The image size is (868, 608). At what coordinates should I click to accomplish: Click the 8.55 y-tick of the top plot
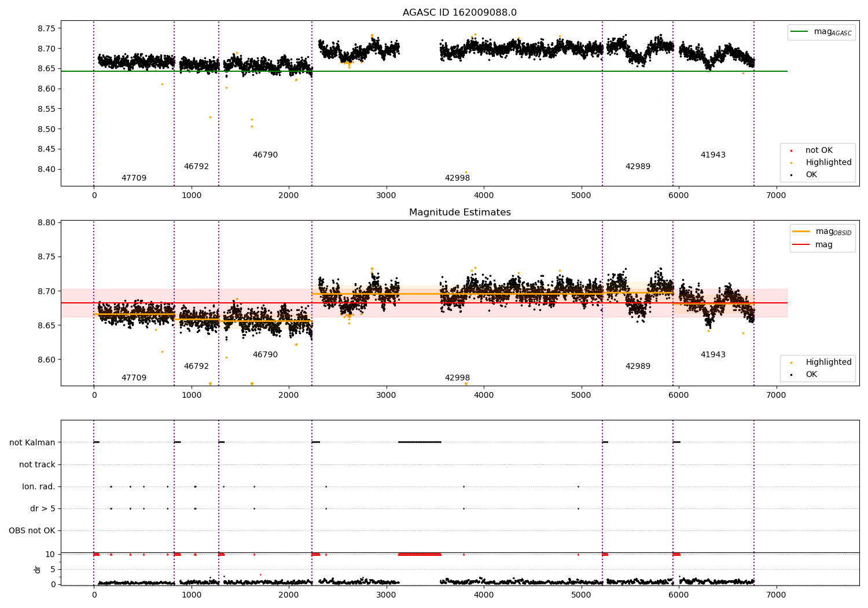pyautogui.click(x=46, y=109)
